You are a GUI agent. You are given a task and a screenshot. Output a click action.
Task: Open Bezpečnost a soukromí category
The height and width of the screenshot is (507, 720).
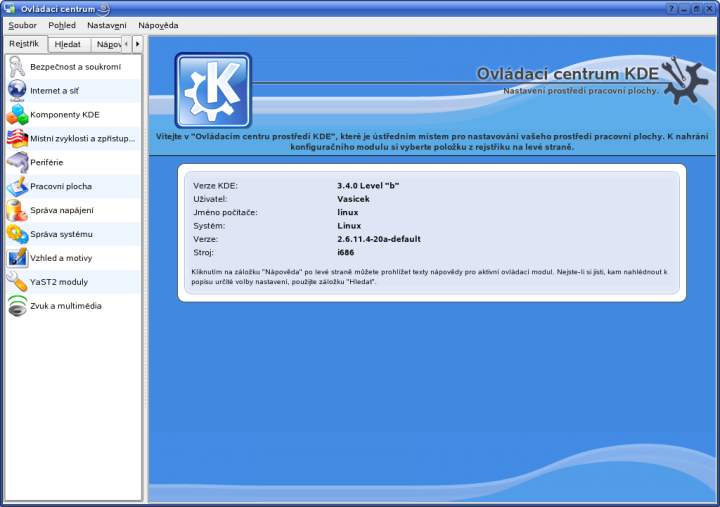click(x=73, y=67)
